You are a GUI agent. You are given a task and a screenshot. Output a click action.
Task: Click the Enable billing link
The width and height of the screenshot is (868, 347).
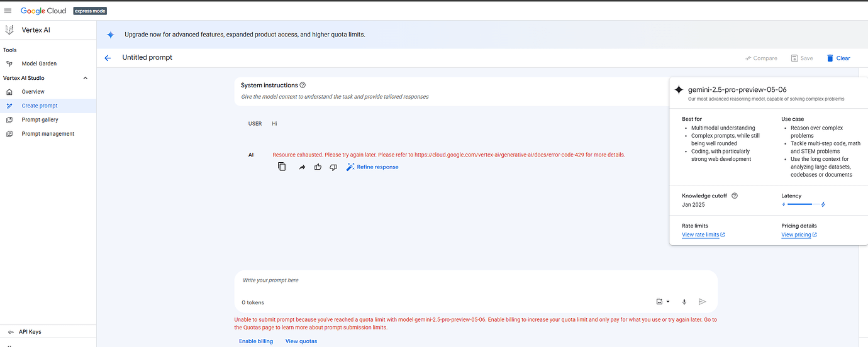point(256,341)
